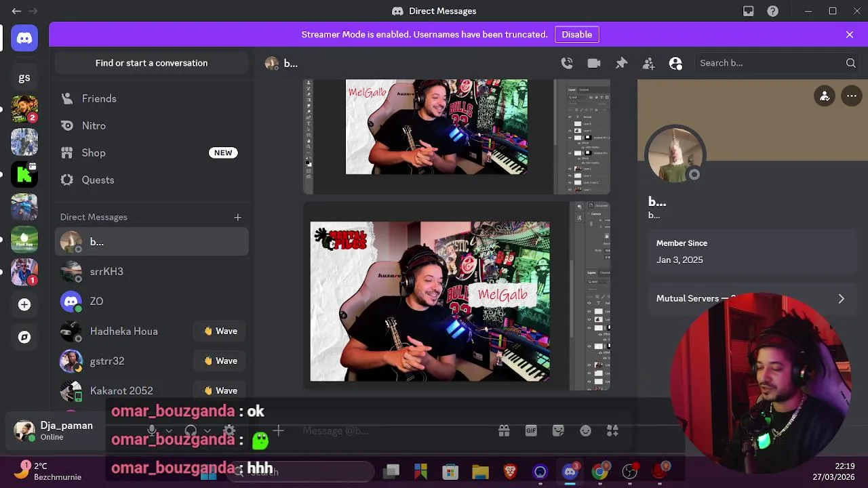Open the ZO conversation

click(x=152, y=301)
